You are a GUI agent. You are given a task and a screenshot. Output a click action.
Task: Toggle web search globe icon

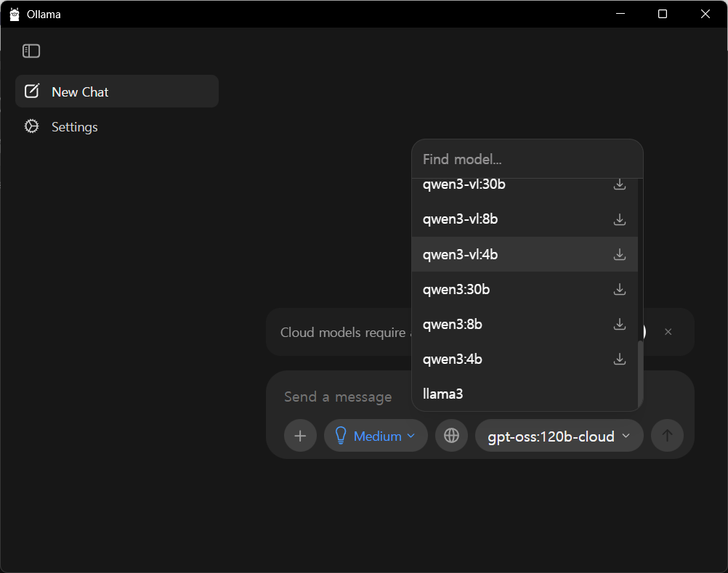(451, 436)
